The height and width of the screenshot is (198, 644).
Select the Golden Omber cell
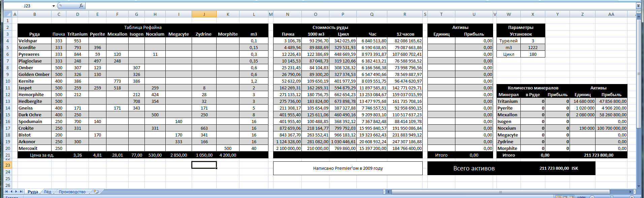pos(34,74)
